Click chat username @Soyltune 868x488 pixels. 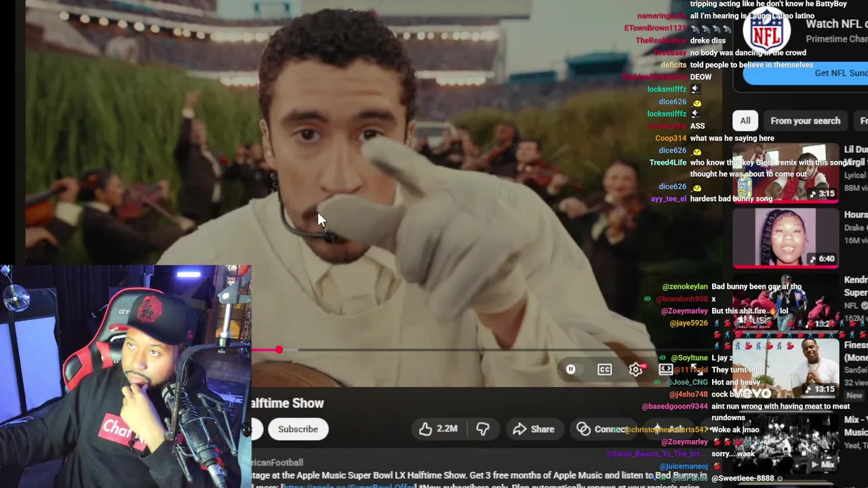click(689, 358)
